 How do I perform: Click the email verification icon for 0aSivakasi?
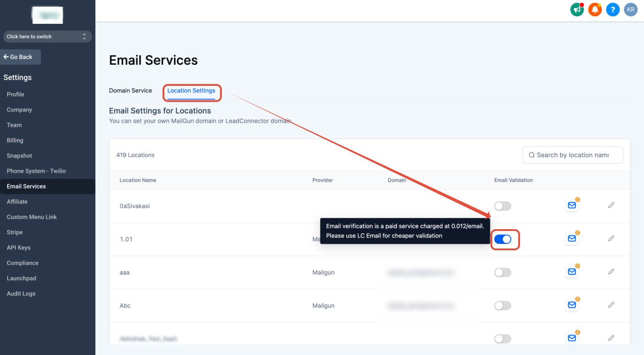[x=572, y=205]
